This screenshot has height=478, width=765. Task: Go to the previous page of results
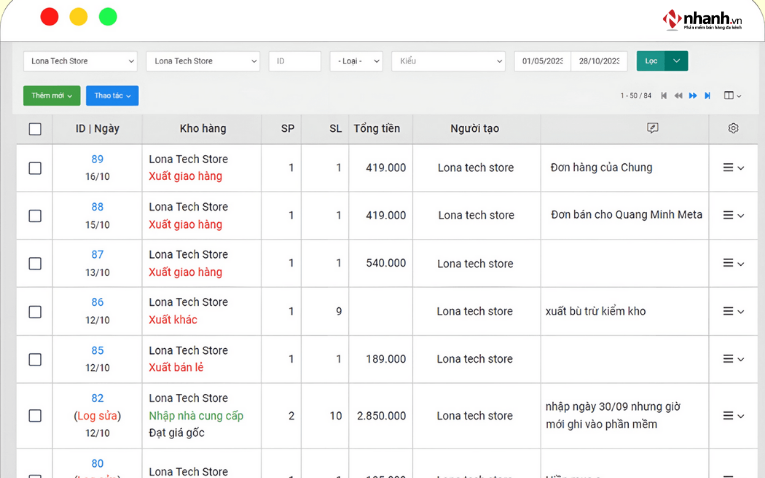point(678,96)
